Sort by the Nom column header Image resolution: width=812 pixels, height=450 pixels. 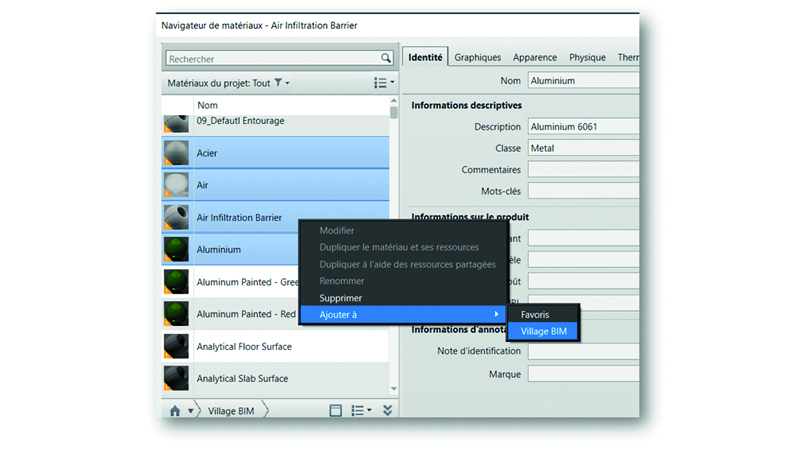(x=207, y=105)
